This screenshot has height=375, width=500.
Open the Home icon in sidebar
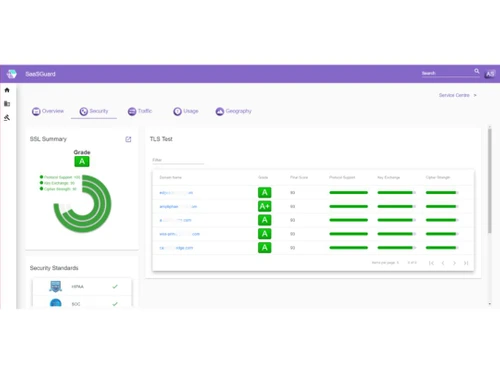[7, 90]
